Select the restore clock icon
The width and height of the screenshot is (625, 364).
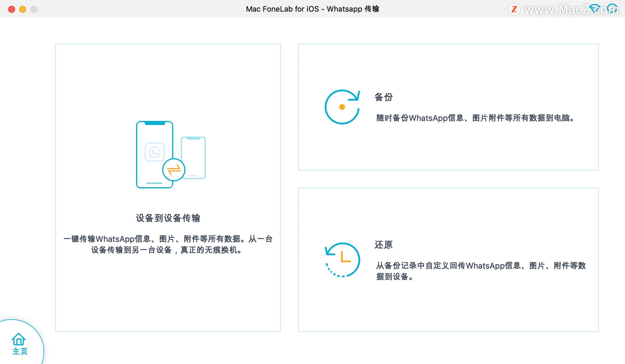coord(342,259)
